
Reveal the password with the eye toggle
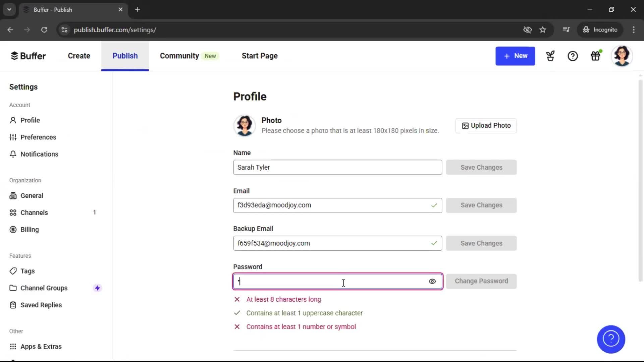[432, 281]
